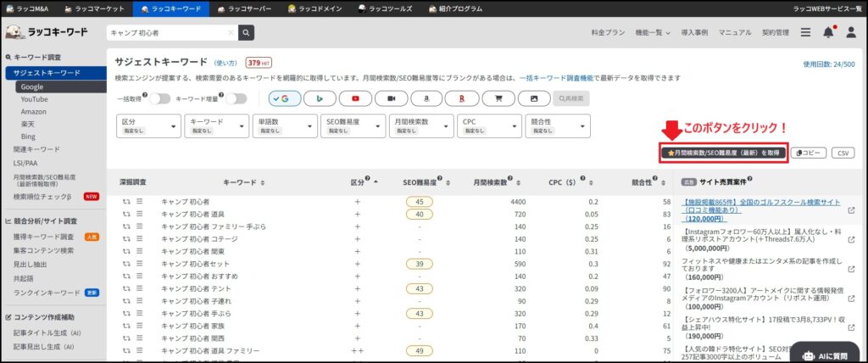Select the Amazon search engine button
Screen dimensions: 868x363
pos(427,98)
